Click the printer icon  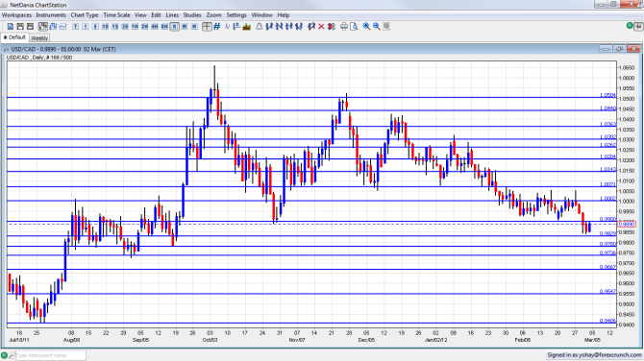(344, 27)
